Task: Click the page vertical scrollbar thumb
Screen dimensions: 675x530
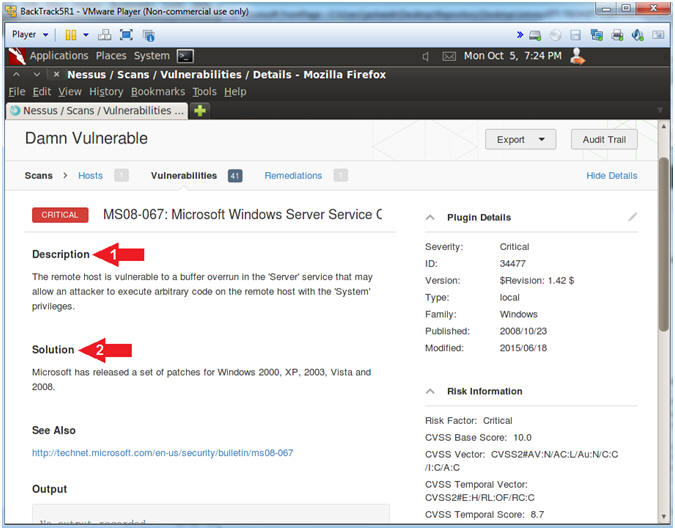Action: pos(664,244)
